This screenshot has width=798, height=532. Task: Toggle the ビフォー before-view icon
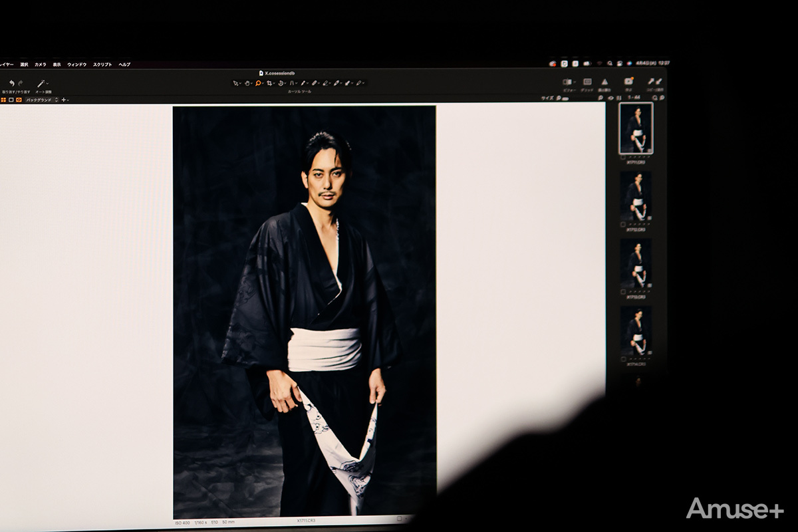[567, 82]
